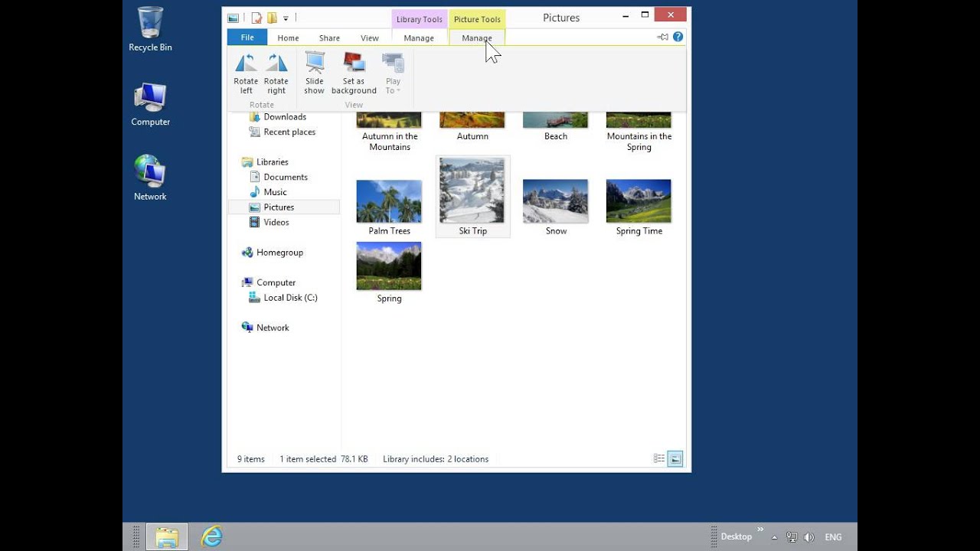Pin the ribbon open with pin icon
Screen dimensions: 980x551
pyautogui.click(x=662, y=37)
